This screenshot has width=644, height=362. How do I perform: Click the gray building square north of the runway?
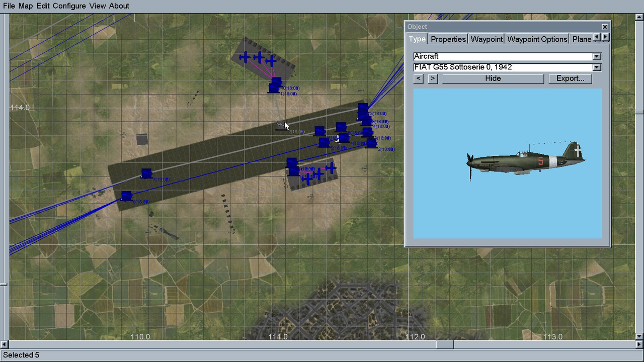coord(142,139)
